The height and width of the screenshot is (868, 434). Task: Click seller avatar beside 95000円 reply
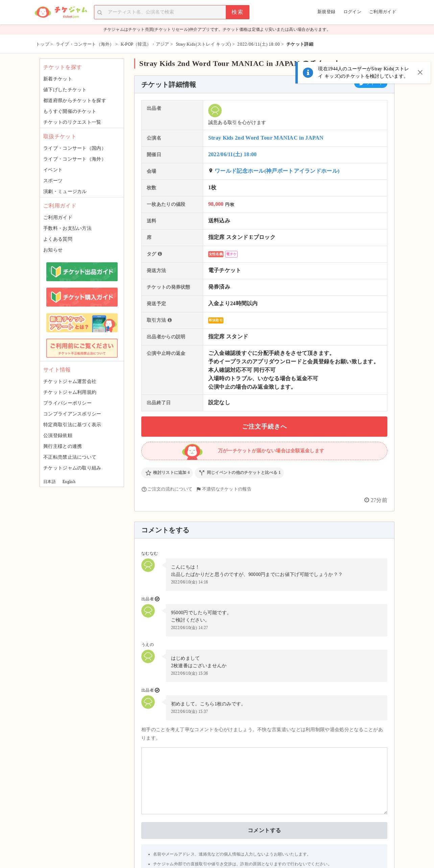click(x=148, y=611)
